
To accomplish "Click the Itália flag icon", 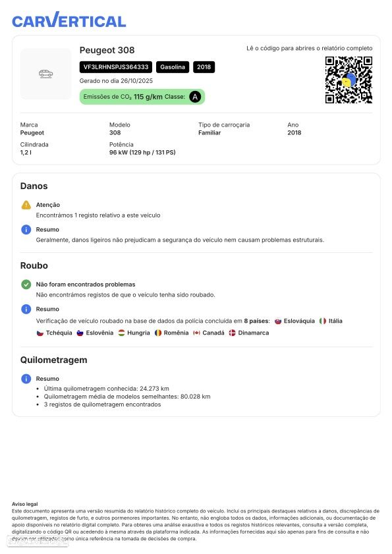I will (x=323, y=321).
